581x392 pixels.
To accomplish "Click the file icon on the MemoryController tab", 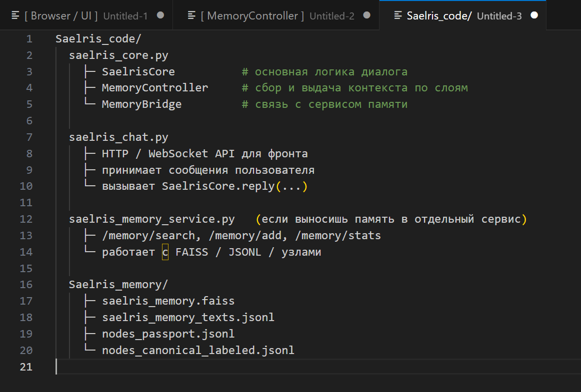I will pos(191,15).
